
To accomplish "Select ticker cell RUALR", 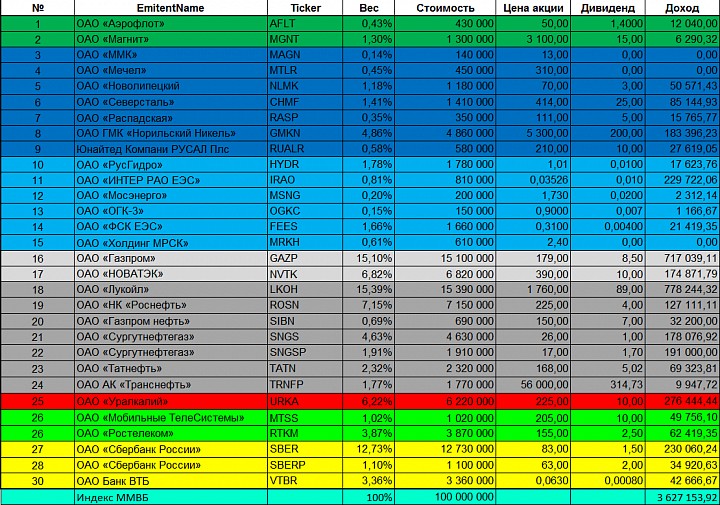I will point(305,149).
